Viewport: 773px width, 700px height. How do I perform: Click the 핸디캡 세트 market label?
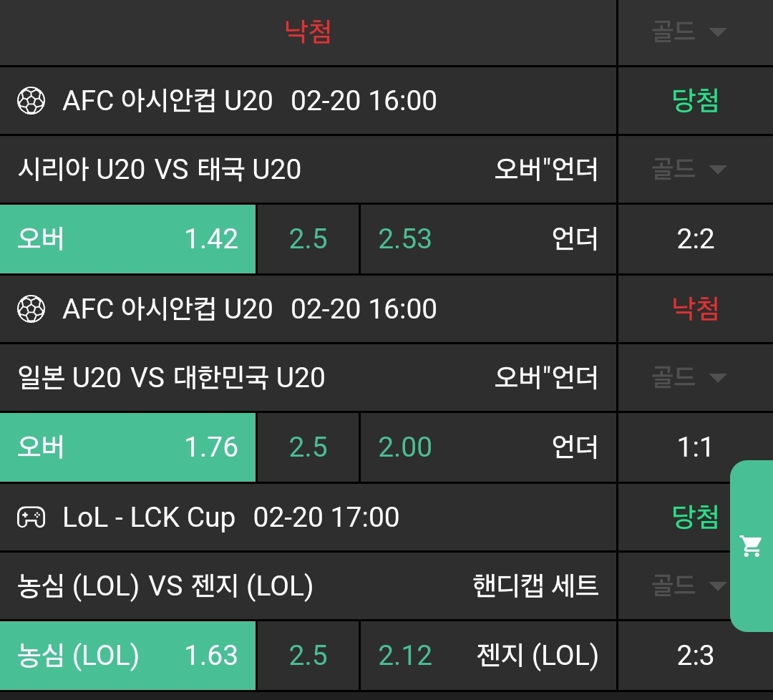535,586
